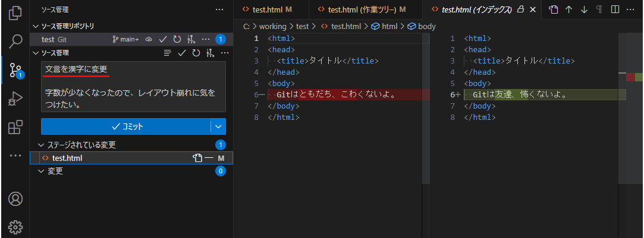
Task: Click the 変更 count badge 0
Action: pyautogui.click(x=221, y=171)
